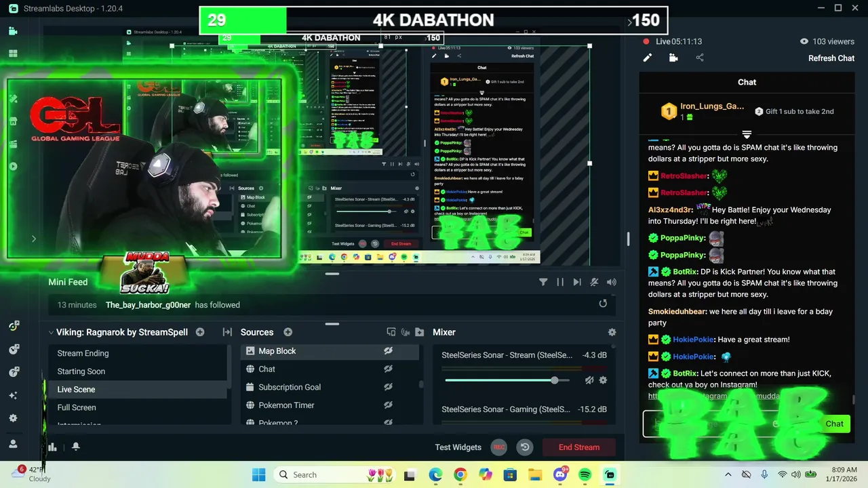Open the sidebar user profile icon

(13, 443)
